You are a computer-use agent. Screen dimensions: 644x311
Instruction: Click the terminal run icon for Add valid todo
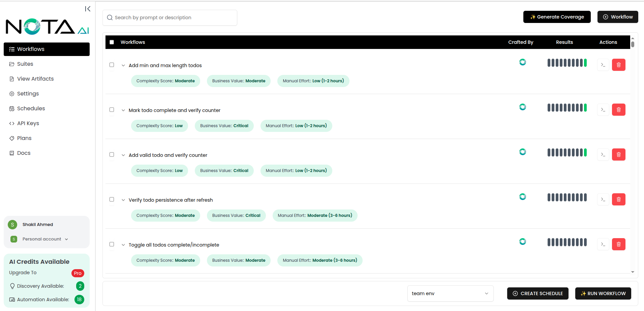(603, 154)
